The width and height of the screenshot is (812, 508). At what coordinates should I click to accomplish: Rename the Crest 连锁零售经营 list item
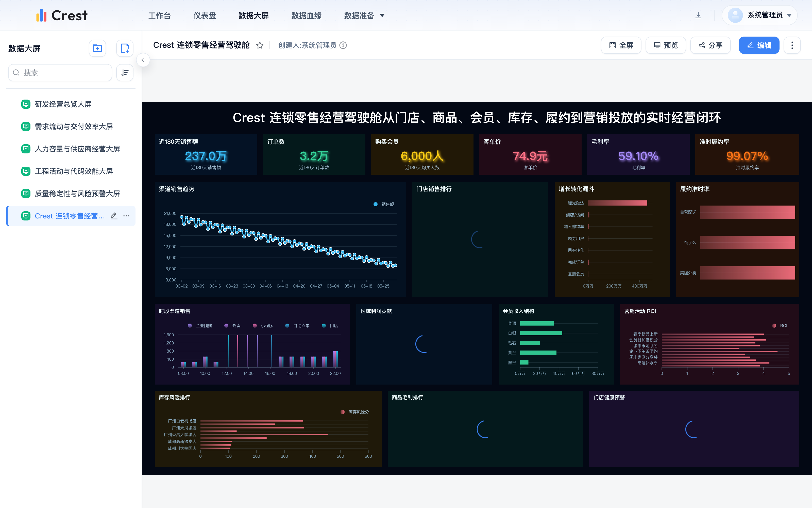click(x=114, y=216)
